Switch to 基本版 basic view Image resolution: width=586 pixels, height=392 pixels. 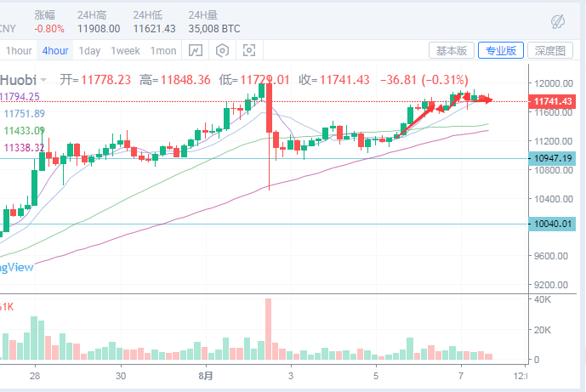[x=451, y=50]
